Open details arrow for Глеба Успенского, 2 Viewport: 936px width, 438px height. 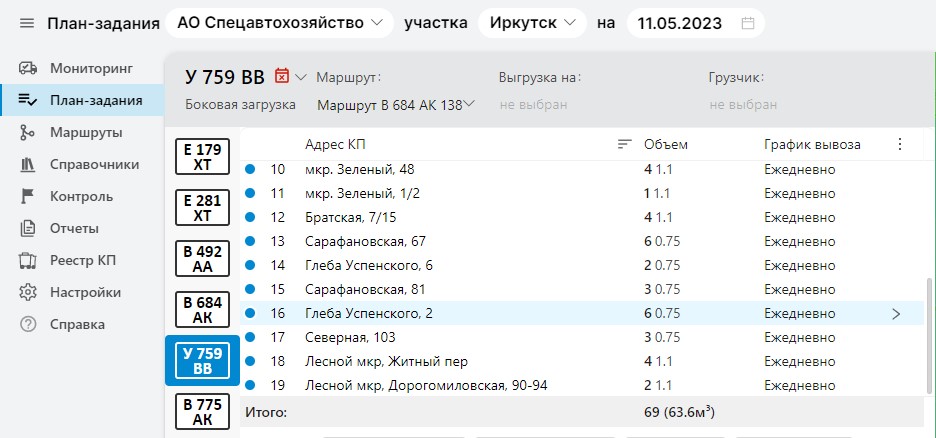896,314
